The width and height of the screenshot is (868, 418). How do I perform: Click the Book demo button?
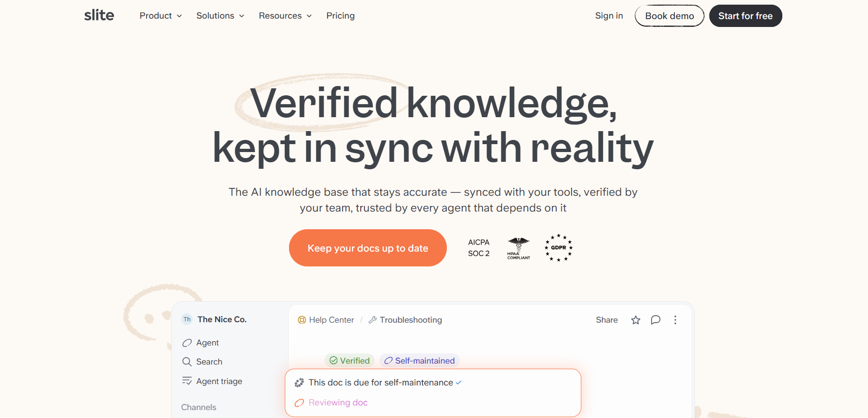coord(669,16)
